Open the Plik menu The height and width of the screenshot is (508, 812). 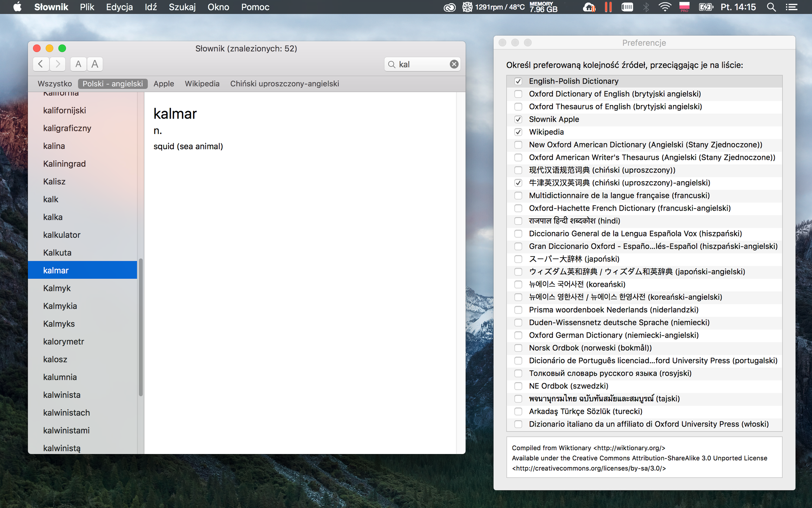point(87,7)
